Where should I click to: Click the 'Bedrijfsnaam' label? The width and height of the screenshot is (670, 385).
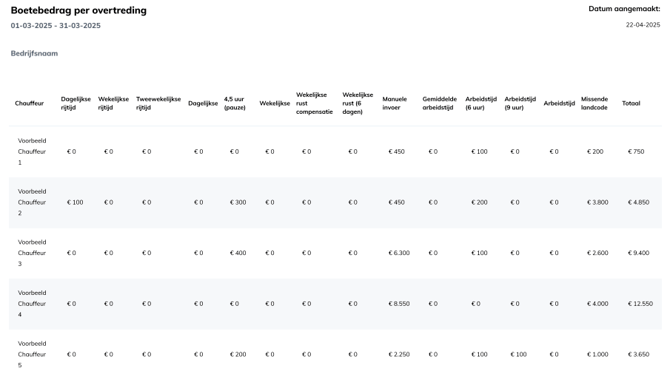(x=34, y=53)
